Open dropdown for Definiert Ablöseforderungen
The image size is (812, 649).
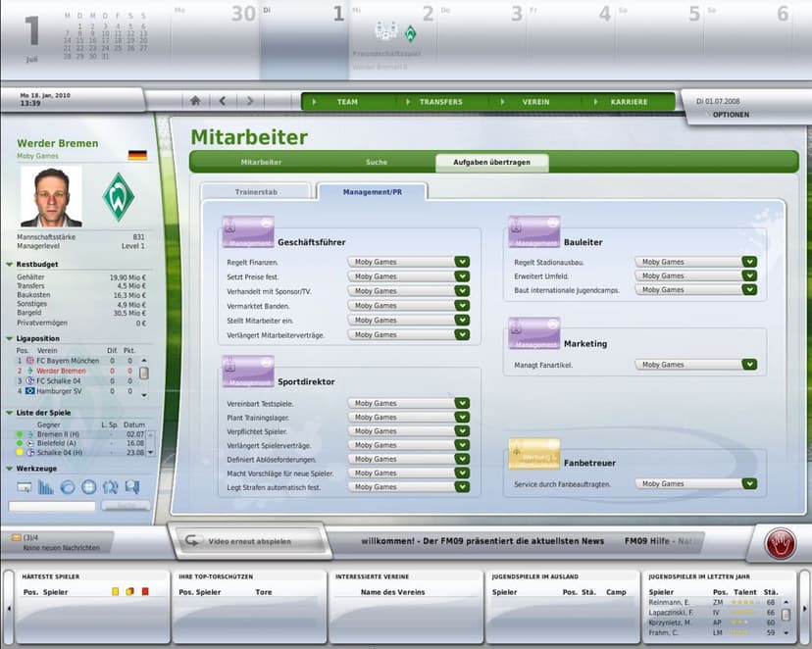(x=462, y=459)
